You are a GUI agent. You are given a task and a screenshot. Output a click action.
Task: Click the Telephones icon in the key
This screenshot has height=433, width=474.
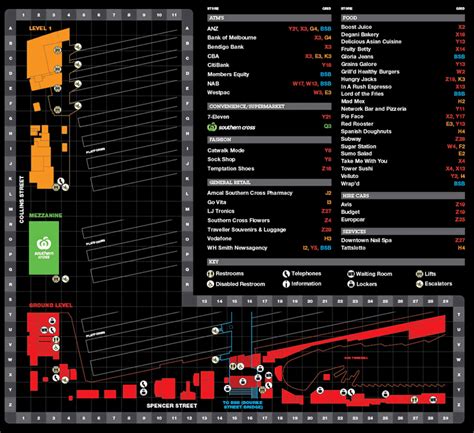coord(286,274)
